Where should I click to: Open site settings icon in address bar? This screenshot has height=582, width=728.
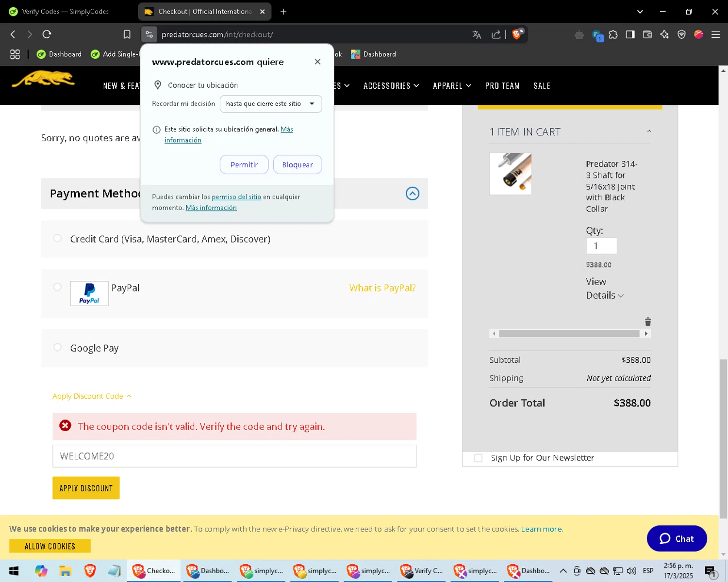pos(149,34)
